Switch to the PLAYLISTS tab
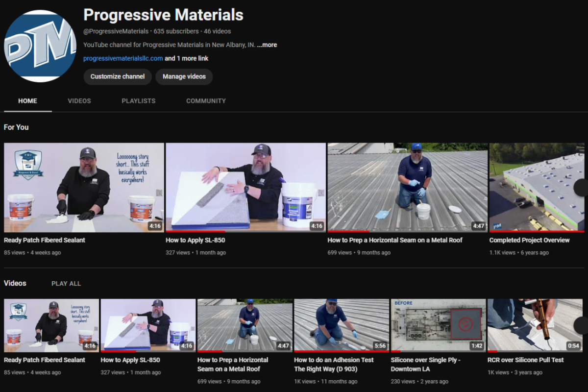Image resolution: width=588 pixels, height=392 pixels. coord(139,101)
